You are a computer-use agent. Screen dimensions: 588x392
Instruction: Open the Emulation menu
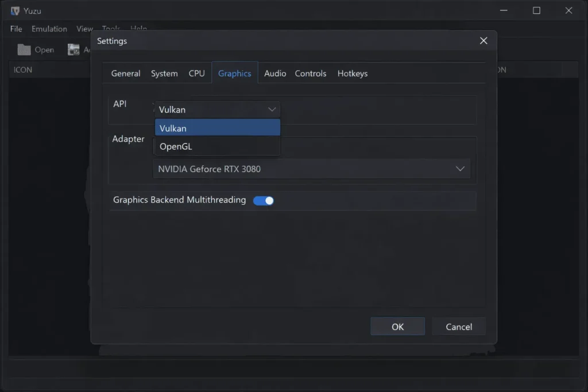pyautogui.click(x=49, y=29)
